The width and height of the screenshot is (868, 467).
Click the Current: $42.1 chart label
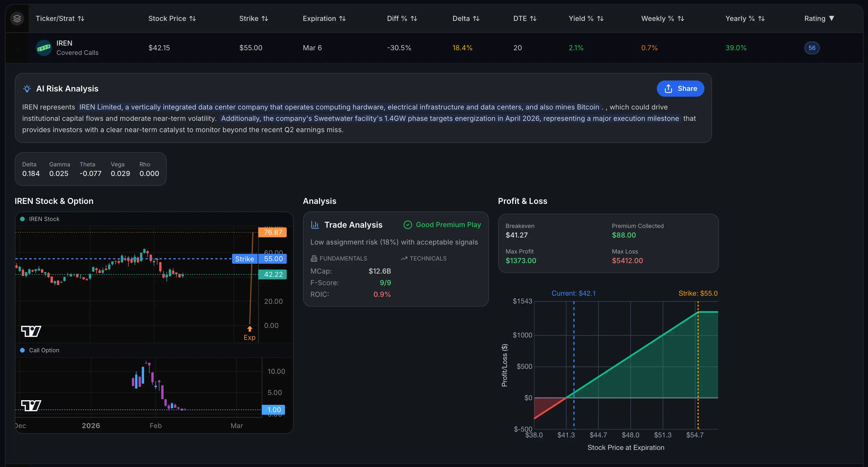coord(573,294)
